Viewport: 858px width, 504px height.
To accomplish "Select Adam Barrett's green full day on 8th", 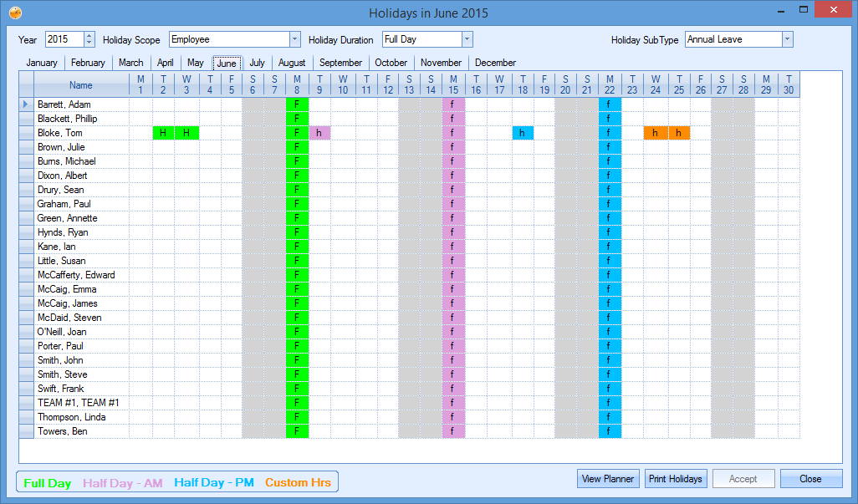I will coord(297,104).
